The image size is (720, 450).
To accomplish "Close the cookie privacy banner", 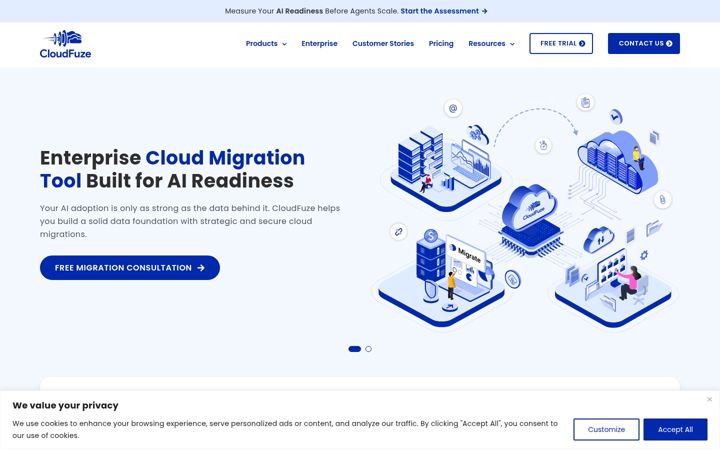I will 709,399.
